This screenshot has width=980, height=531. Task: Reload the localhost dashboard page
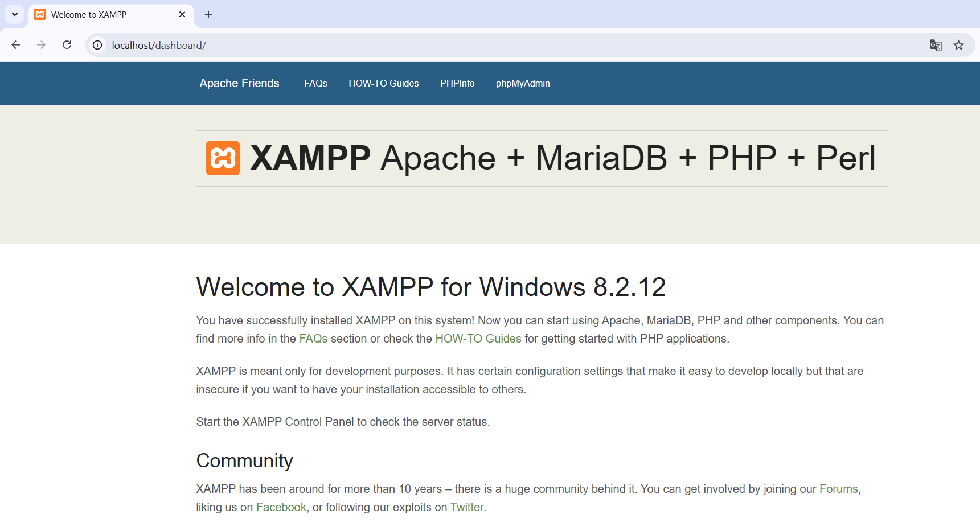coord(67,45)
